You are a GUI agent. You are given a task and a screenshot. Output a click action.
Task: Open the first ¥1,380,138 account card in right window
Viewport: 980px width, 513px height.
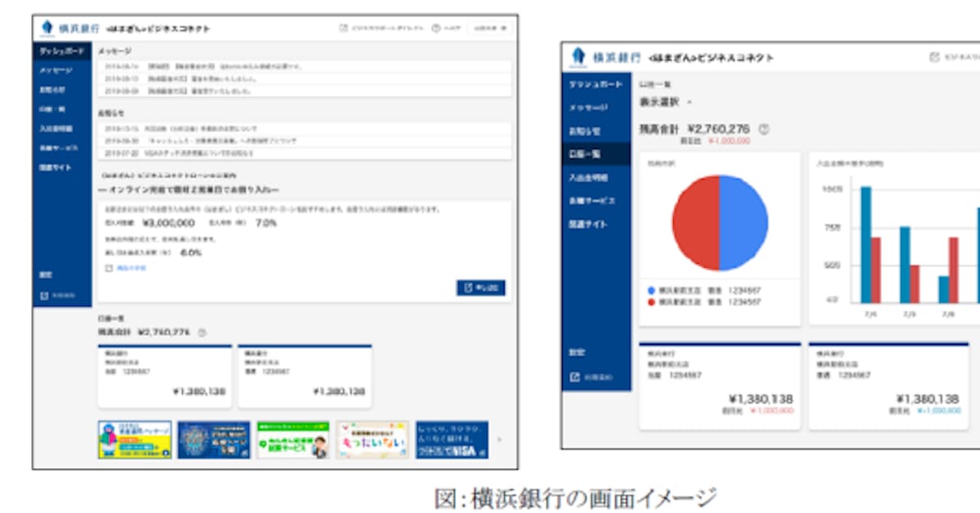pos(719,385)
